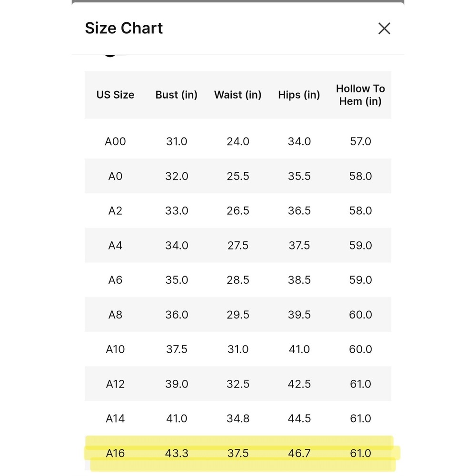Click the 34.8 waist value for A14
The width and height of the screenshot is (476, 476).
point(238,418)
